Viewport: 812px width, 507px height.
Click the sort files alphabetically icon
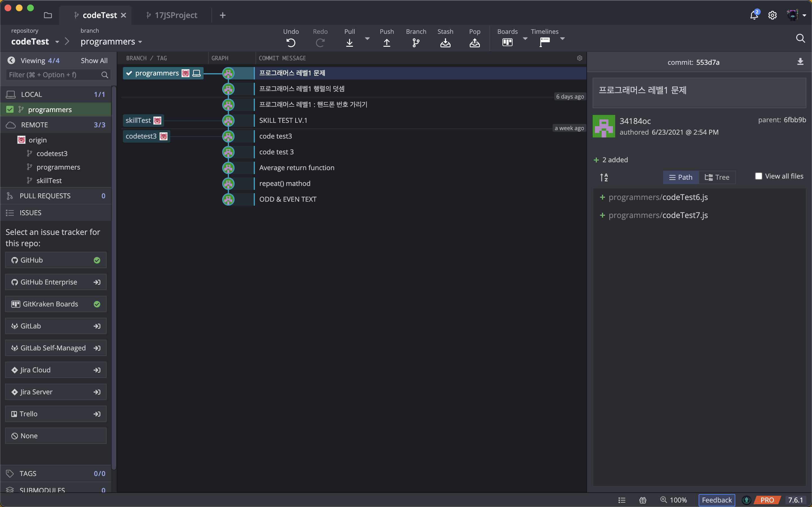[x=604, y=177]
